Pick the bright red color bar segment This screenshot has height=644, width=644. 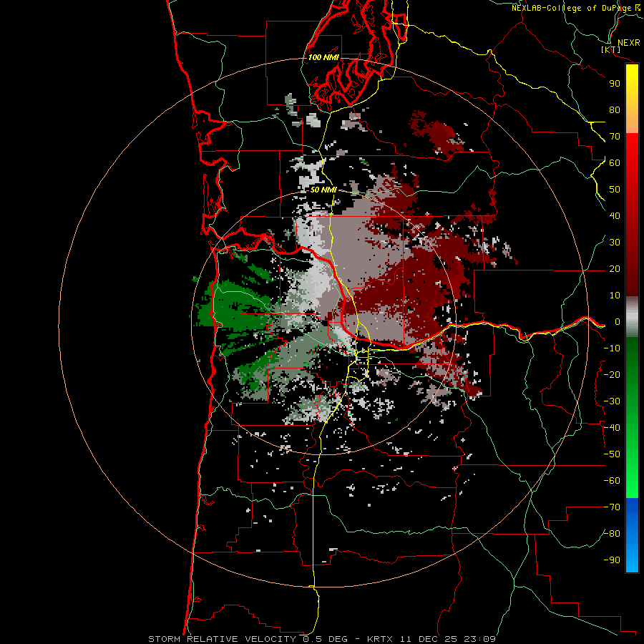[x=632, y=152]
